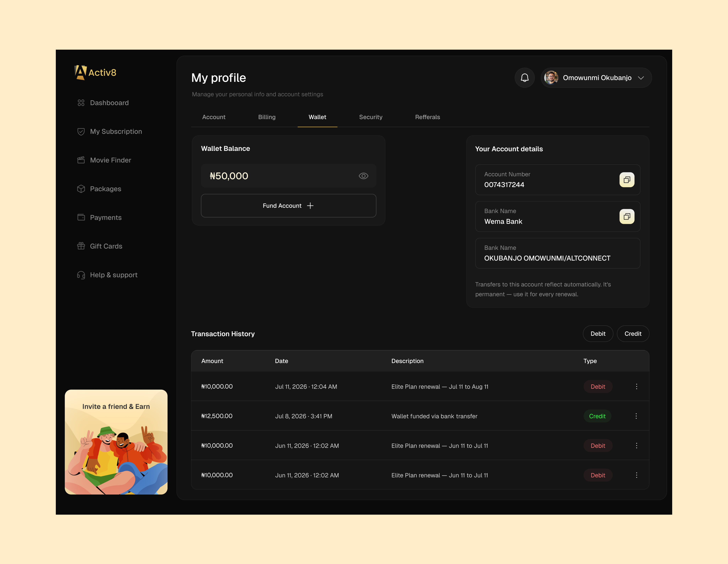The height and width of the screenshot is (564, 728).
Task: Click the Description column header
Action: point(407,361)
